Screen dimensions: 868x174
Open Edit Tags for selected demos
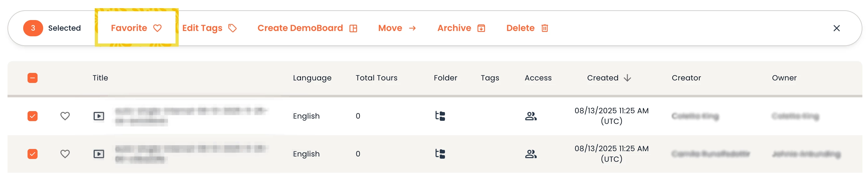(209, 28)
